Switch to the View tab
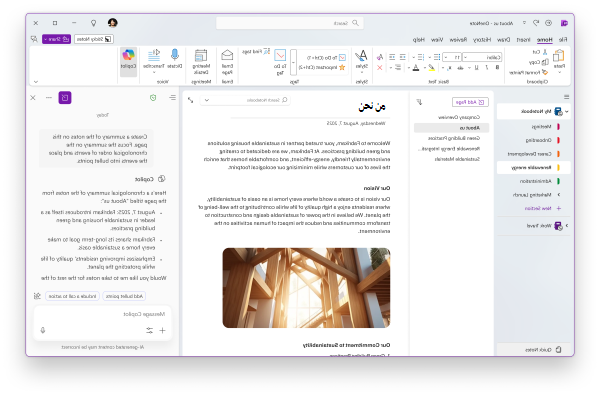Screen dimensions: 600x395 tap(437, 39)
